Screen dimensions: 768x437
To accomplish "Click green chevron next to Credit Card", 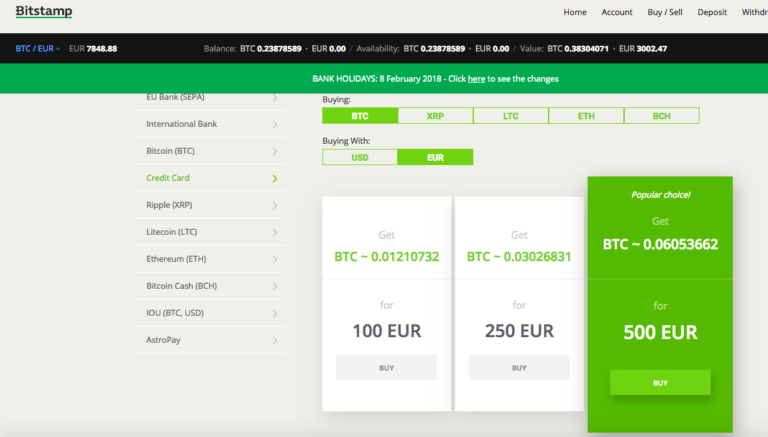I will (x=275, y=178).
